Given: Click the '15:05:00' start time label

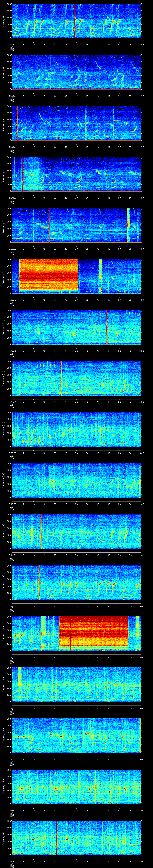Looking at the screenshot, I should click(x=12, y=249).
